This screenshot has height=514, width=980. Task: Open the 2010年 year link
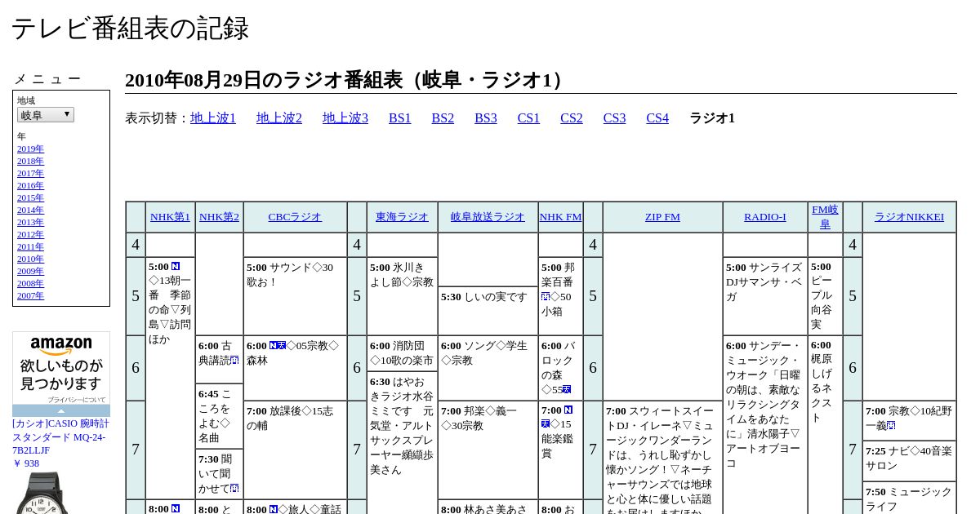[x=30, y=259]
